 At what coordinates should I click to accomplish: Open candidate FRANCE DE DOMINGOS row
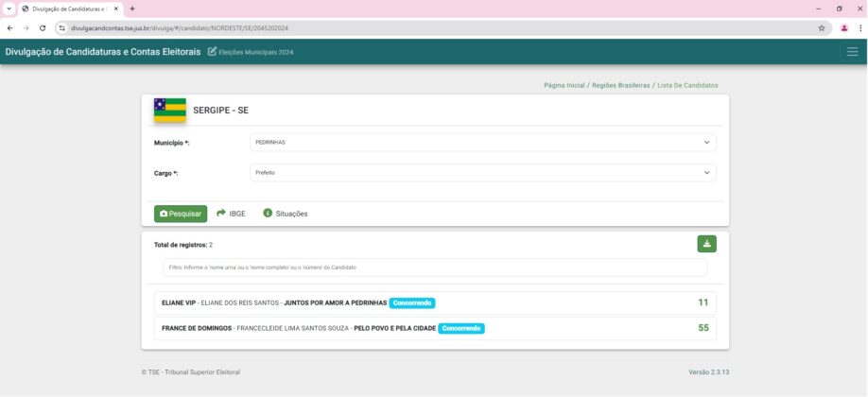point(435,328)
